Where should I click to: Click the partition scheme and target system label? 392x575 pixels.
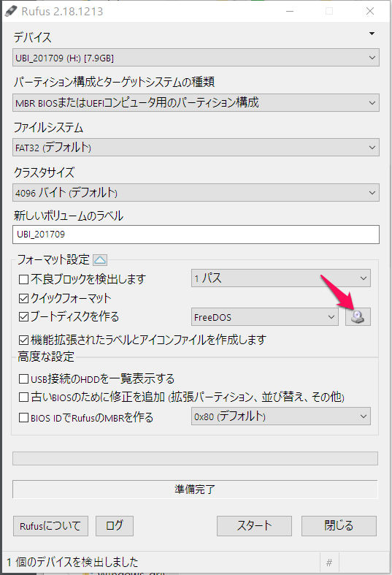pyautogui.click(x=114, y=82)
